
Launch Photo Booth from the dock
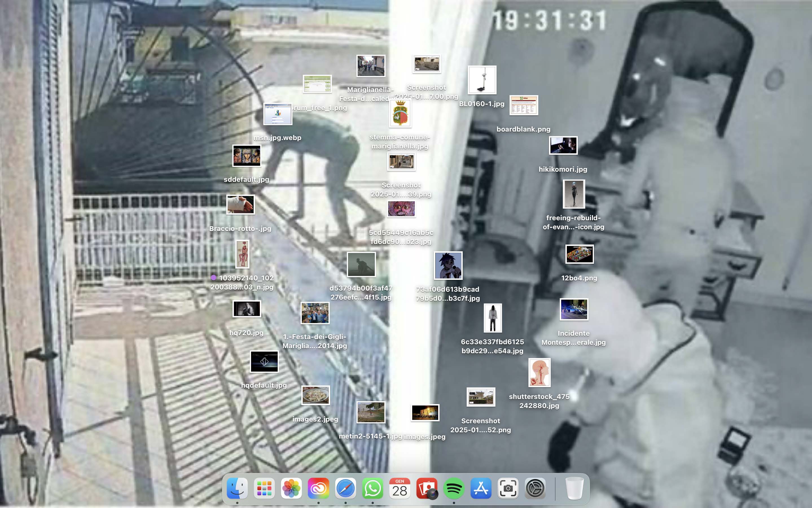[427, 488]
